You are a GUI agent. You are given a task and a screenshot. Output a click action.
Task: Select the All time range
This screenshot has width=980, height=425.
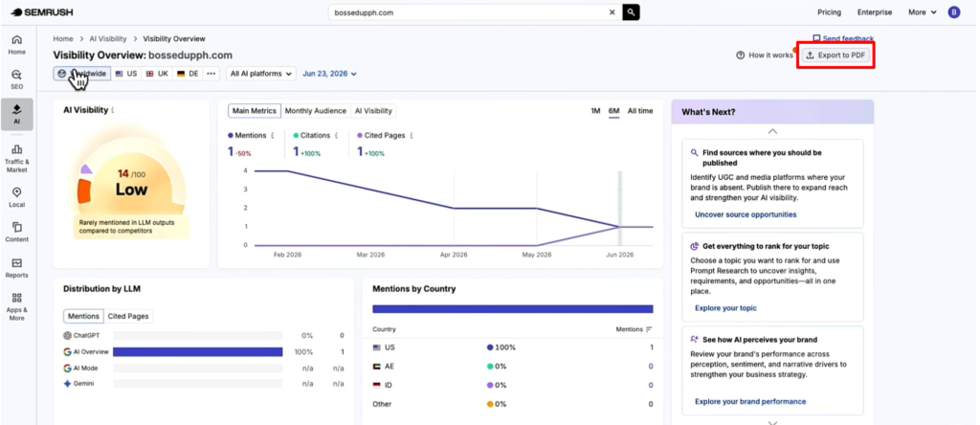pyautogui.click(x=640, y=111)
